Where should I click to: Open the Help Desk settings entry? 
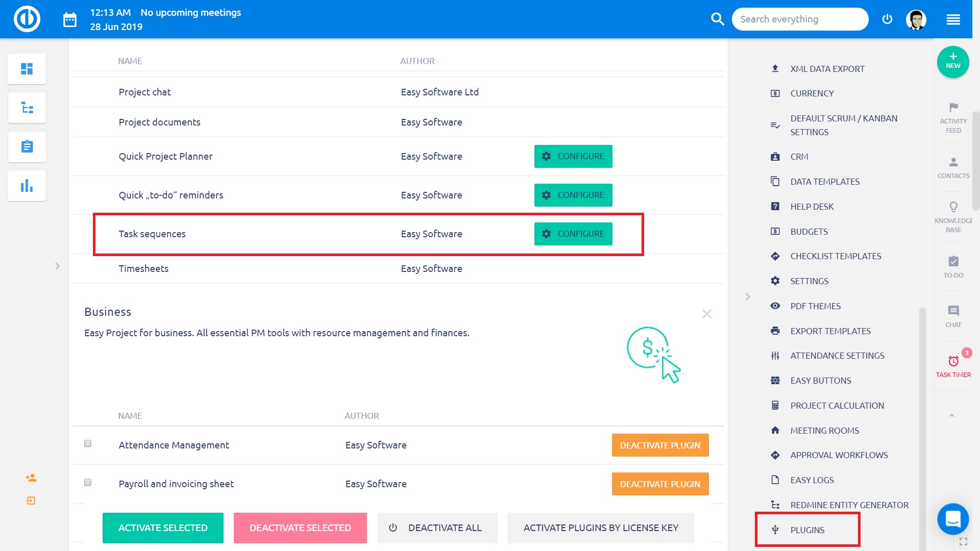click(812, 206)
